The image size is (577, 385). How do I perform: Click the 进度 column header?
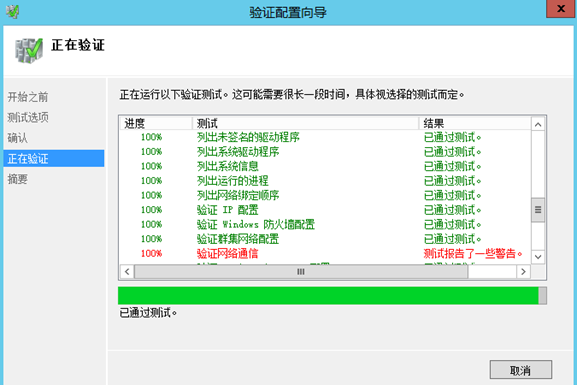point(156,123)
